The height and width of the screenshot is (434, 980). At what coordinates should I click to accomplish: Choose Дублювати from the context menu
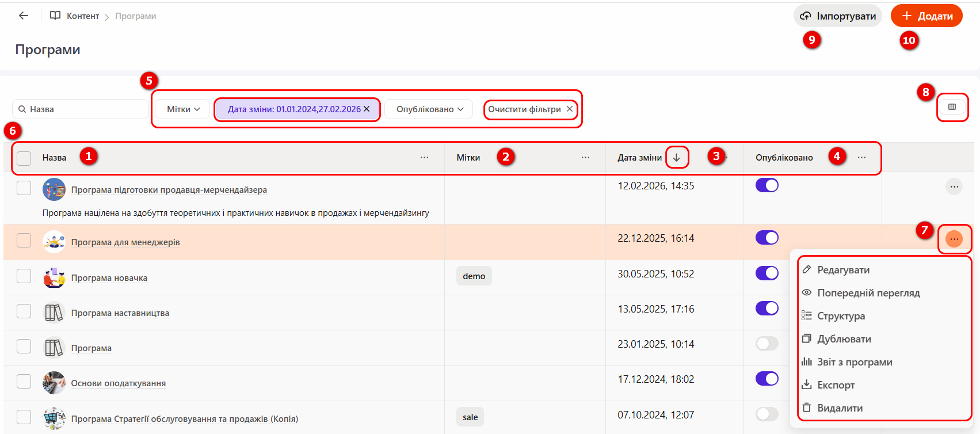click(x=844, y=339)
